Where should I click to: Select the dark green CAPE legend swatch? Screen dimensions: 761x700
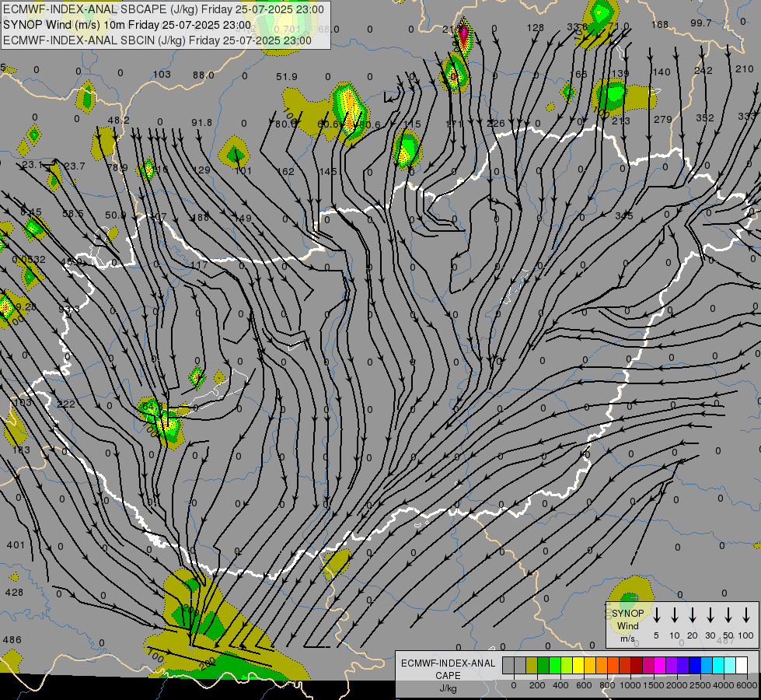coord(543,666)
